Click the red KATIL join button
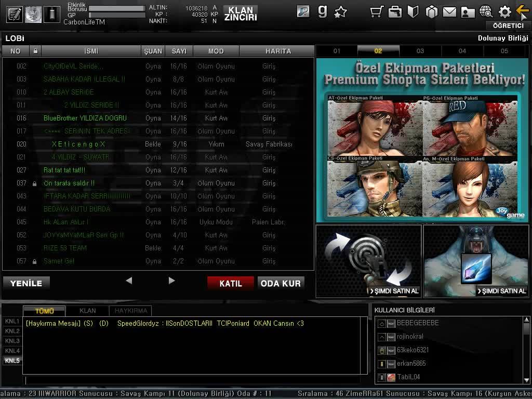The image size is (532, 399). click(231, 283)
